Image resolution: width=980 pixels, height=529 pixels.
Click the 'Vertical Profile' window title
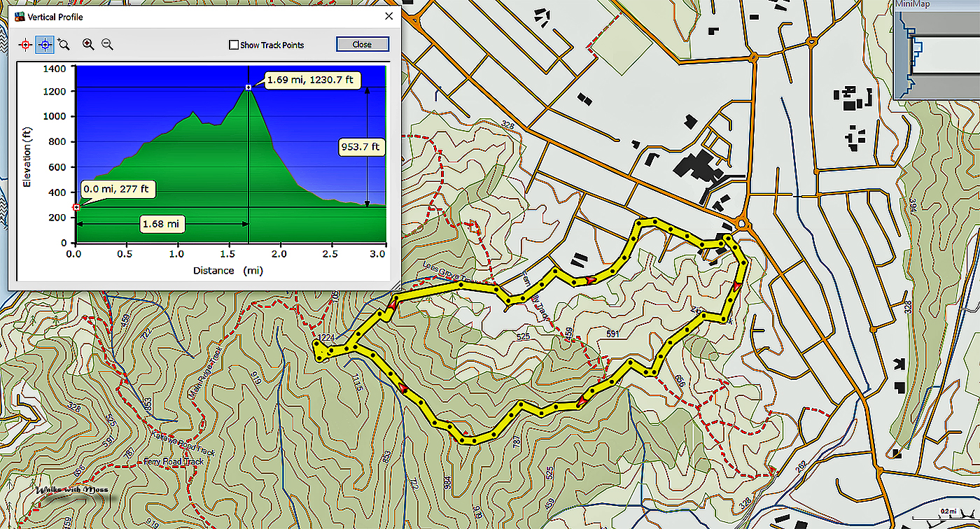pos(55,17)
